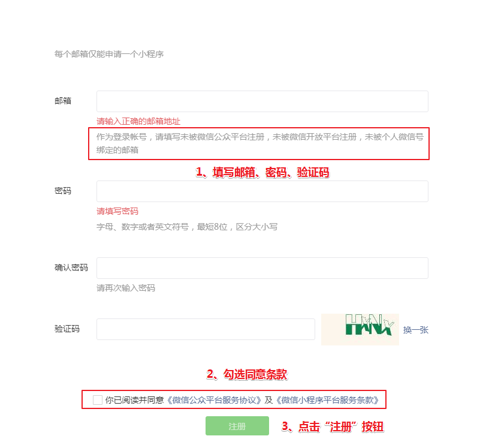Select the 确认密码 confirm password field

tap(262, 268)
